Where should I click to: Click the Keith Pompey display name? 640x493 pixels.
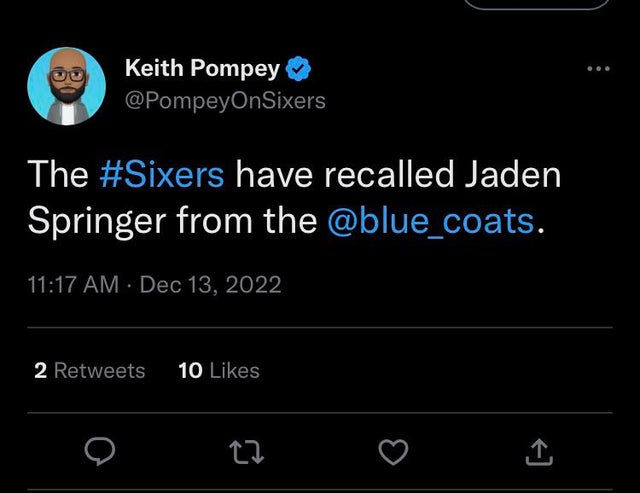coord(202,69)
